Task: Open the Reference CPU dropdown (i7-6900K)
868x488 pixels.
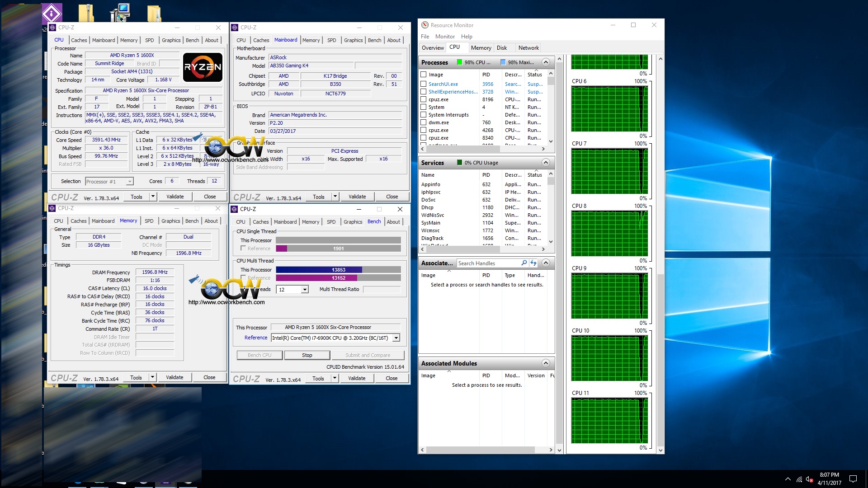Action: [x=396, y=338]
